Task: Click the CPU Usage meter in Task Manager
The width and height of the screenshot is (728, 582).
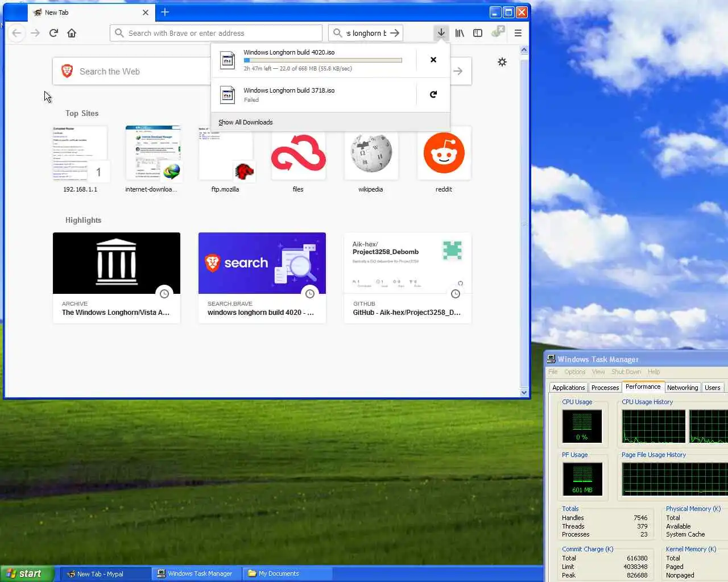Action: pos(582,426)
